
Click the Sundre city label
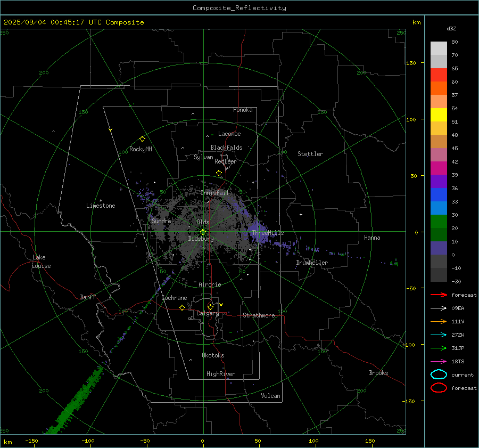tap(161, 221)
